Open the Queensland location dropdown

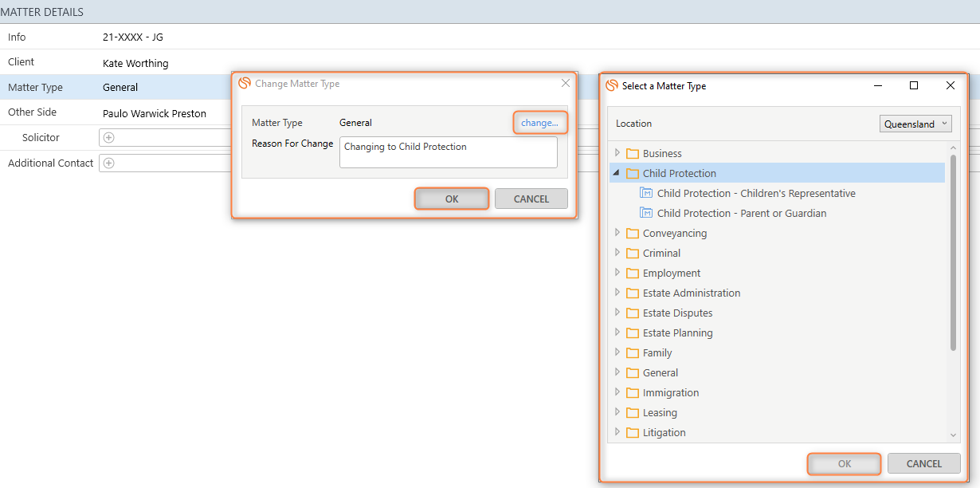tap(916, 124)
